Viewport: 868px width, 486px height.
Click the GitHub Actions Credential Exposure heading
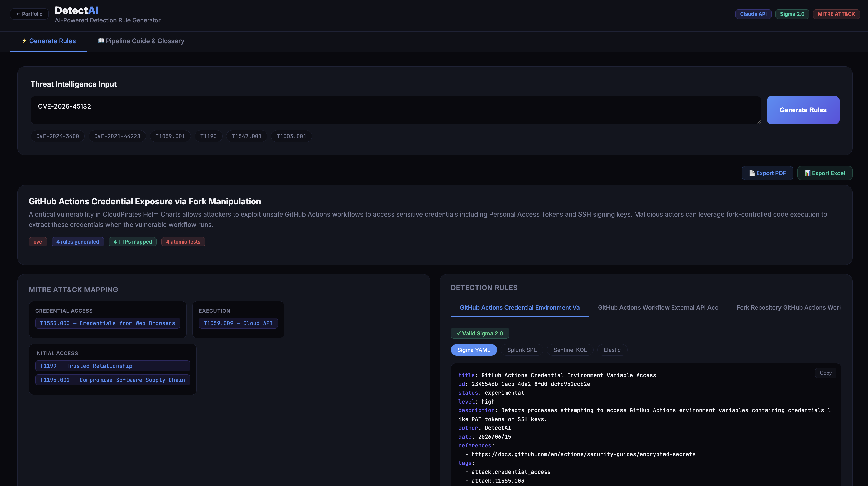pos(144,202)
